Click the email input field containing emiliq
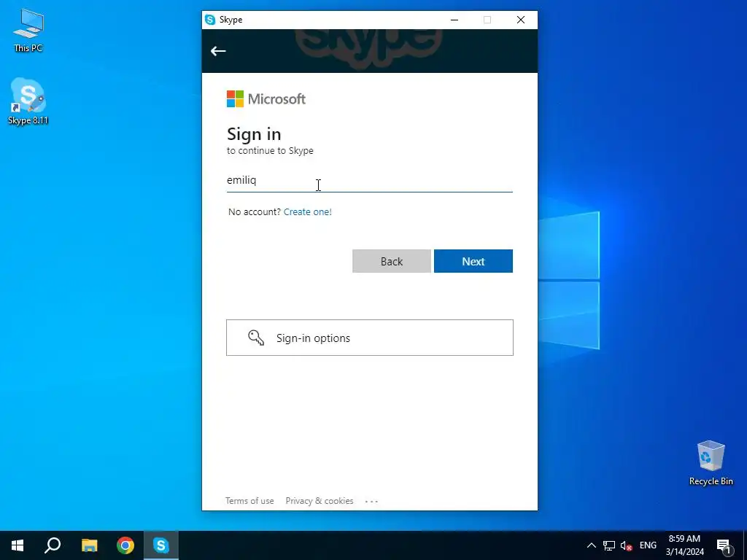Viewport: 747px width, 560px height. 370,181
